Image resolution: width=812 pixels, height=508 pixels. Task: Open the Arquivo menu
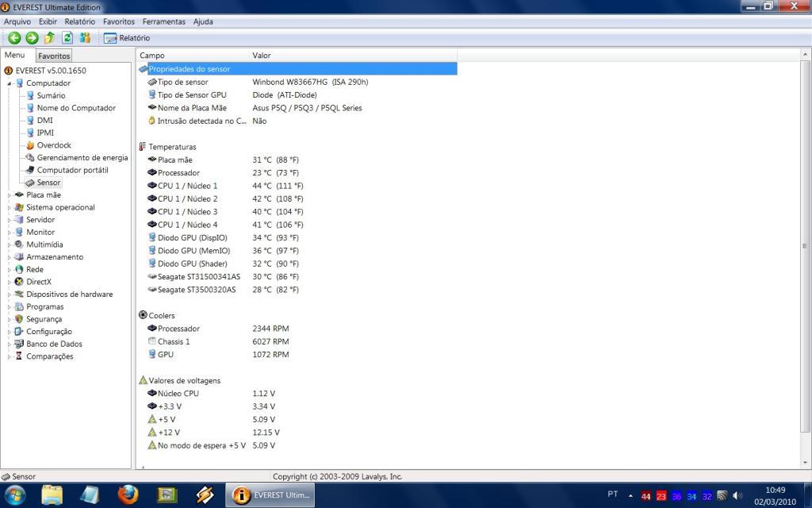[17, 21]
